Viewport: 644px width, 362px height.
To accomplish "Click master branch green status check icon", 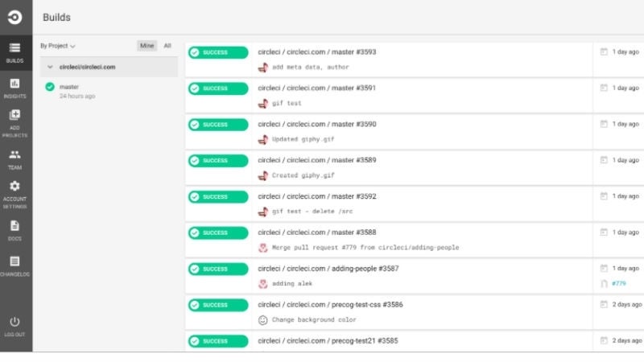I will pyautogui.click(x=50, y=87).
